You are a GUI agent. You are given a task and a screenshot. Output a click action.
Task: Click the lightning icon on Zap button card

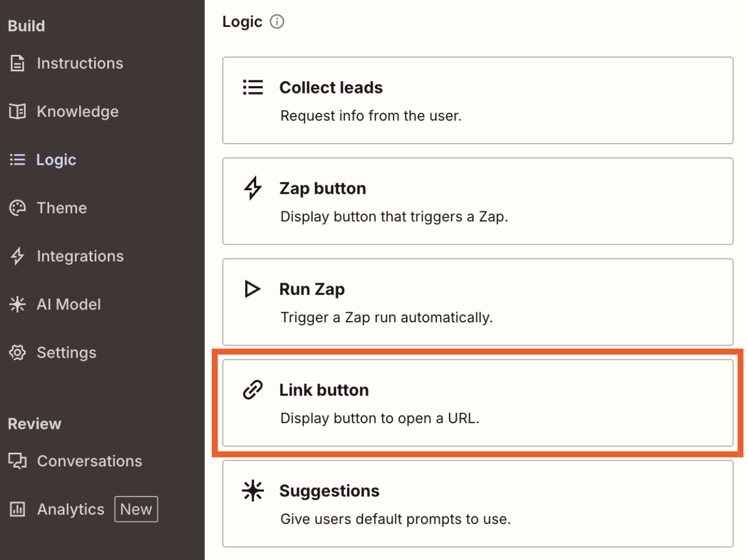pyautogui.click(x=253, y=188)
